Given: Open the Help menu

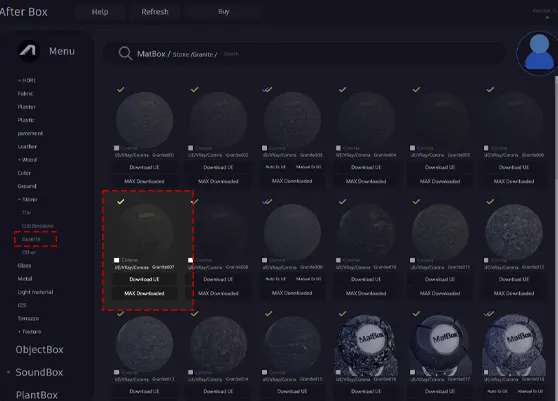Looking at the screenshot, I should click(x=100, y=12).
